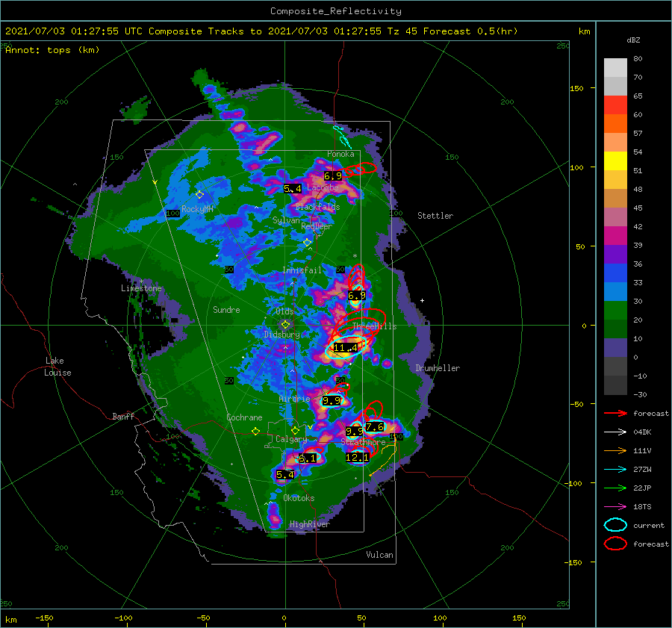Click the -30 value on dBZ scale
This screenshot has height=628, width=672.
point(640,394)
